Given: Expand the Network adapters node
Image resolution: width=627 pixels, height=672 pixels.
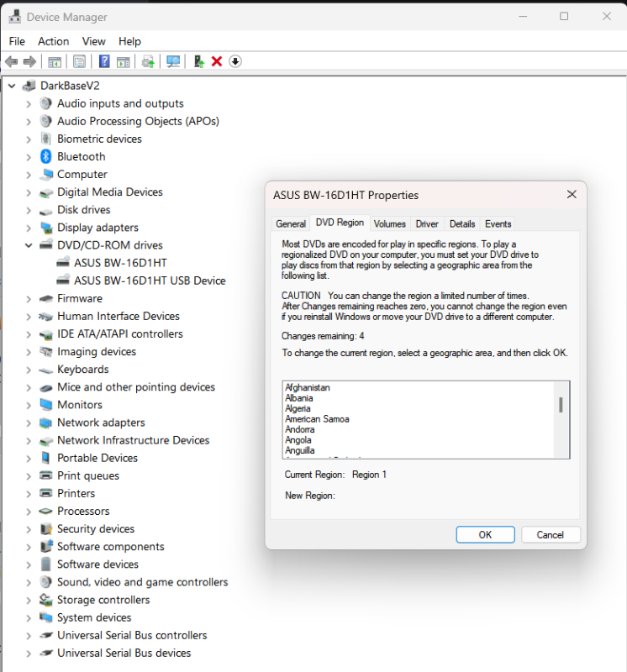Looking at the screenshot, I should tap(29, 423).
